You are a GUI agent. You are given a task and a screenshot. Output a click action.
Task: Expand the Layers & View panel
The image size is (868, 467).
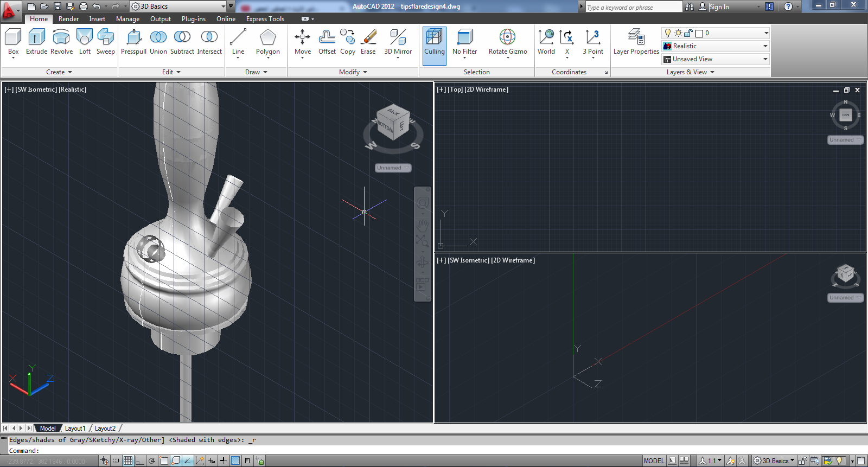pos(691,72)
